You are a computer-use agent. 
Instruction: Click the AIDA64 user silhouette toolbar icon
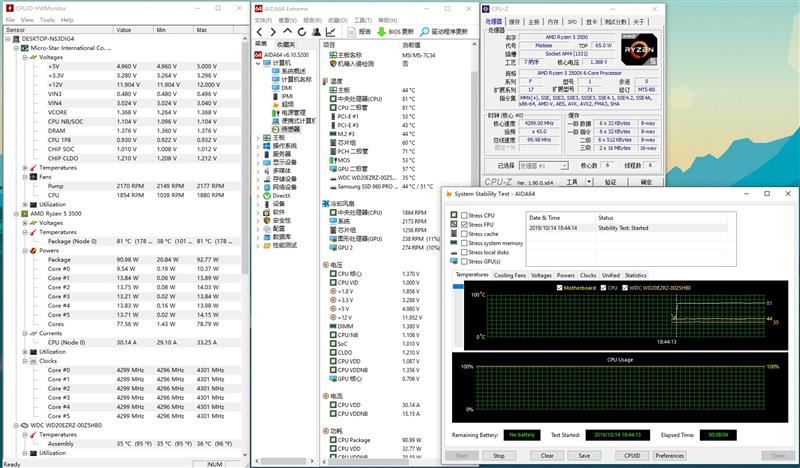click(316, 32)
